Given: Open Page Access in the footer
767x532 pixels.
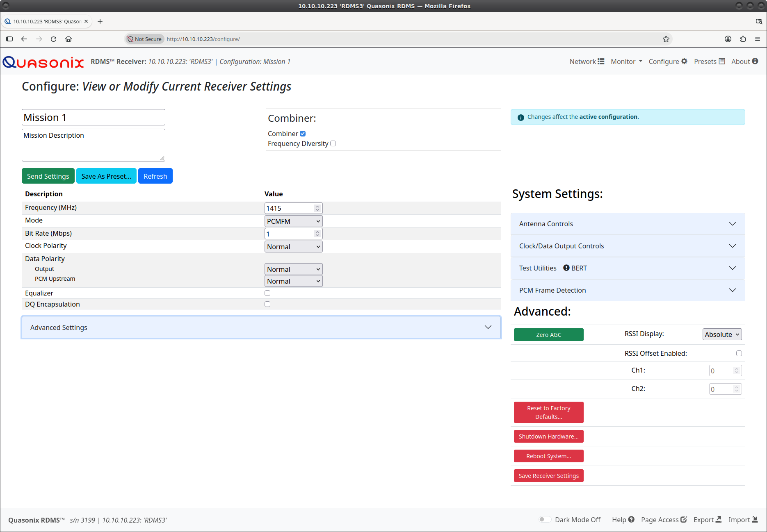Looking at the screenshot, I should pos(664,520).
